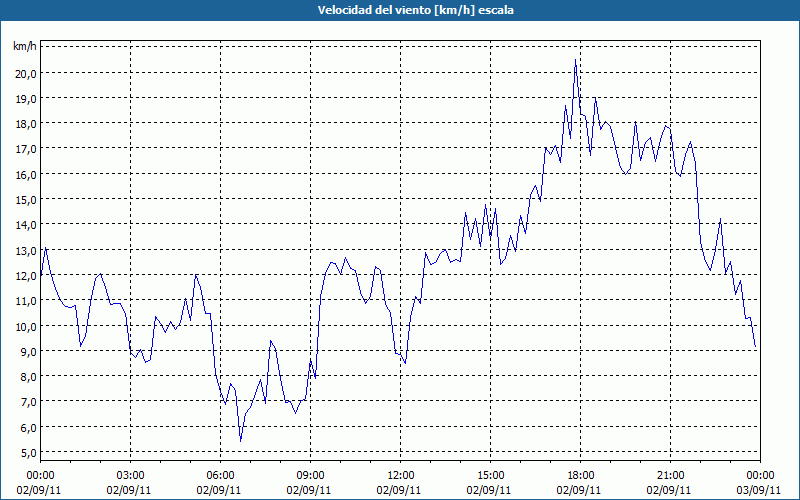Click the '5,0' y-axis value
Image resolution: width=800 pixels, height=500 pixels.
point(29,453)
